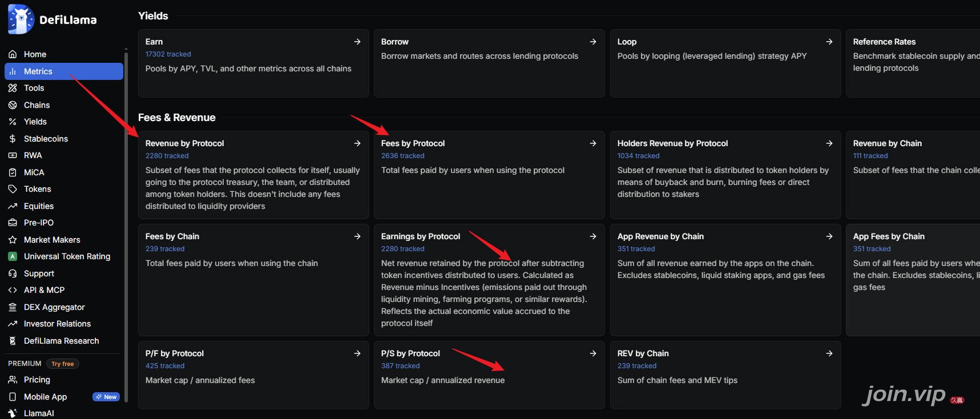Click the Stablecoins dollar icon
Image resolution: width=980 pixels, height=419 pixels.
[13, 139]
